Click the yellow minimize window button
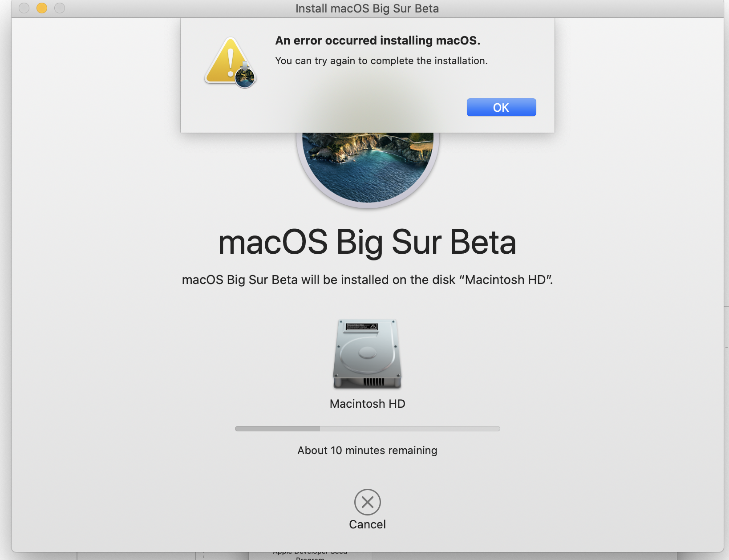 pyautogui.click(x=42, y=8)
